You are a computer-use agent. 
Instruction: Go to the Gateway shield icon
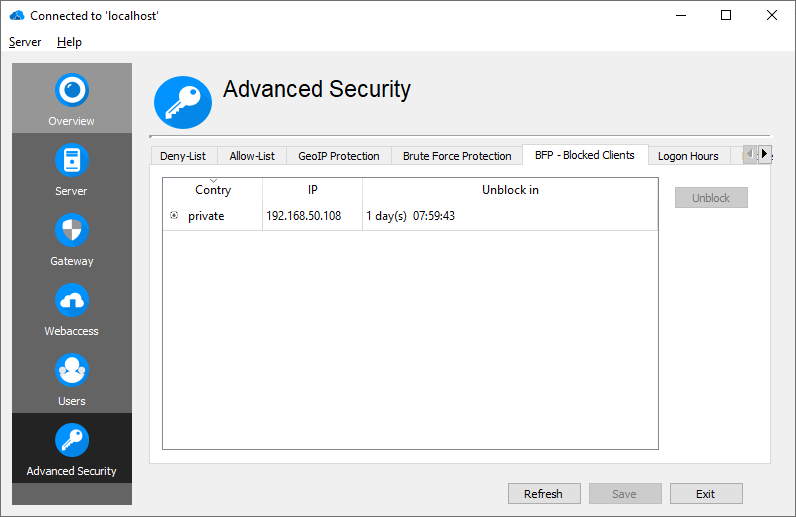[x=72, y=230]
